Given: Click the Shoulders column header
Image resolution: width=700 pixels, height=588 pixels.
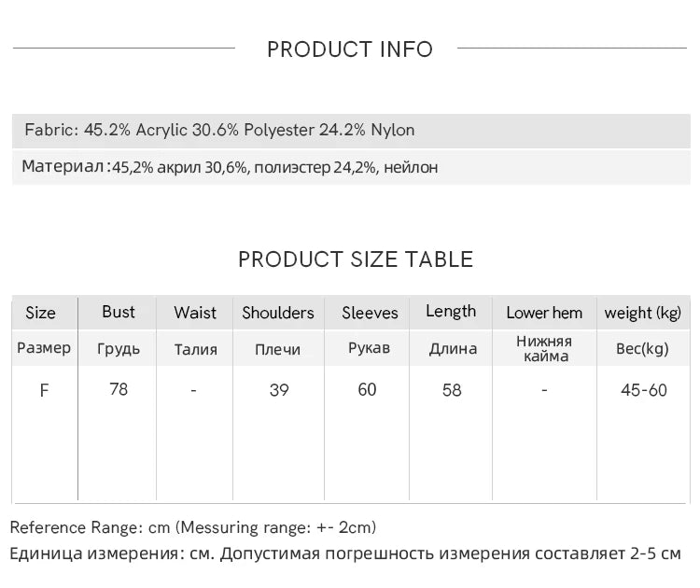Looking at the screenshot, I should click(x=278, y=313).
